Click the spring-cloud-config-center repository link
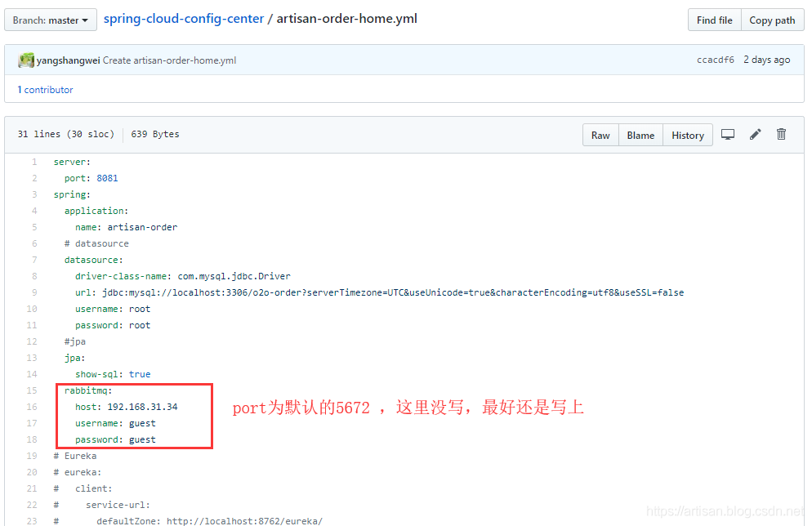The image size is (812, 526). [x=184, y=18]
